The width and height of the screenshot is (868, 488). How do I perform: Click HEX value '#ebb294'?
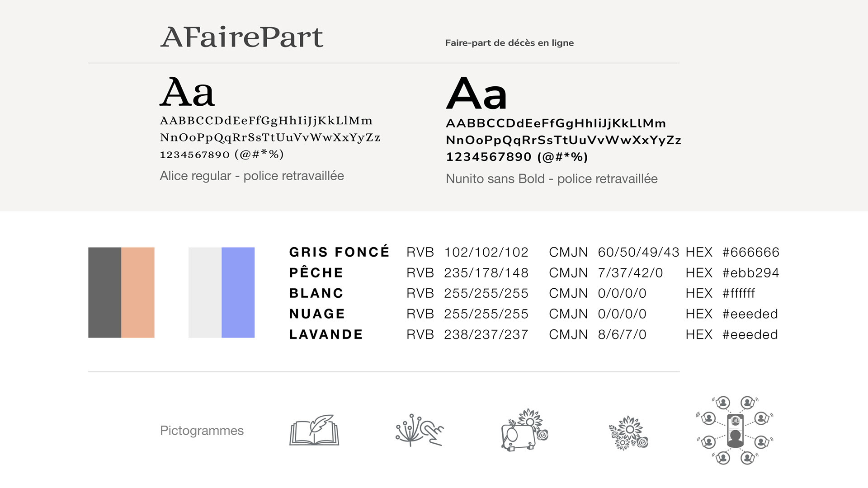[751, 273]
